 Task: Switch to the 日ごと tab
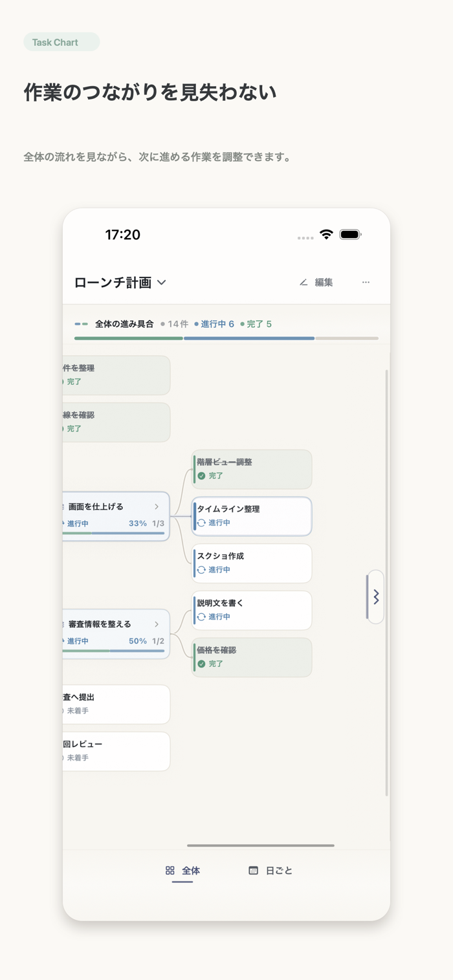pyautogui.click(x=271, y=871)
